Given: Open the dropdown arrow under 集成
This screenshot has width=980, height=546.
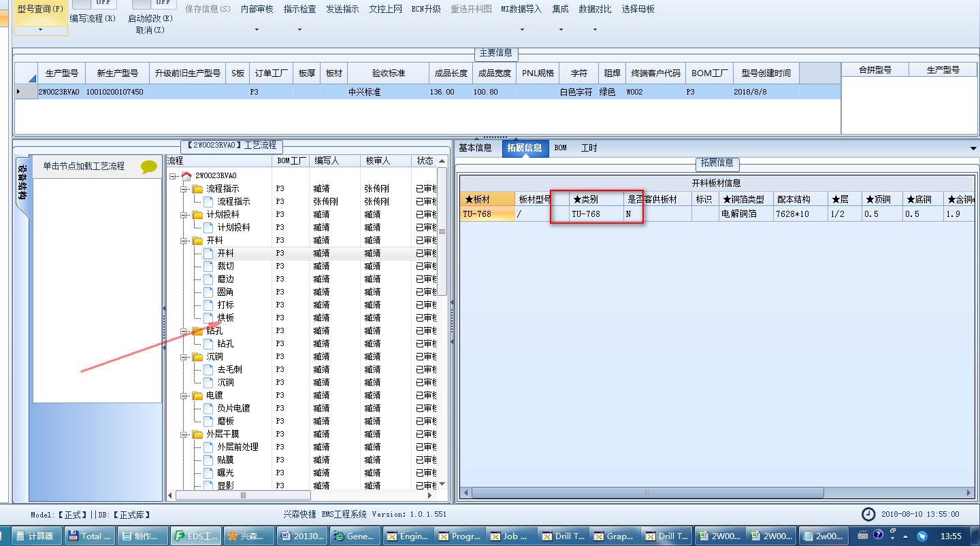Looking at the screenshot, I should (561, 30).
